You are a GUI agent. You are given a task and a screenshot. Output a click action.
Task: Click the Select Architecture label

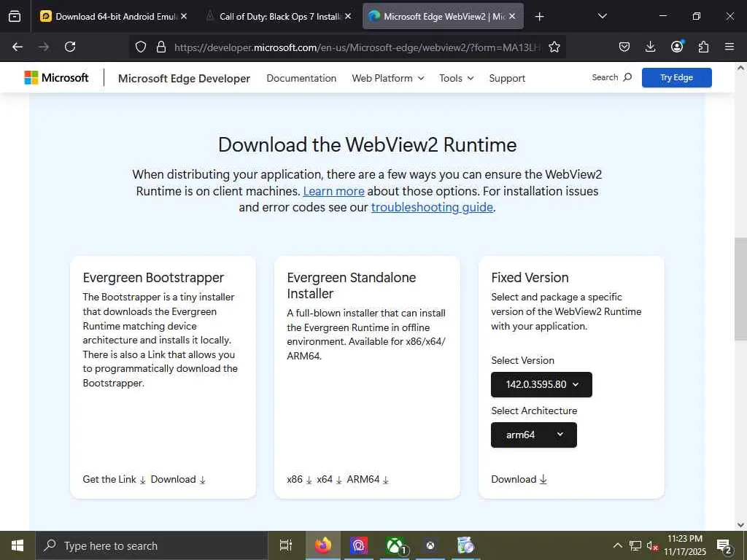pos(534,411)
